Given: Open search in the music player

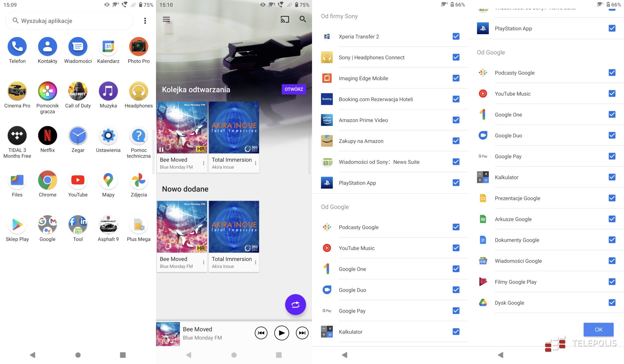Looking at the screenshot, I should [303, 19].
